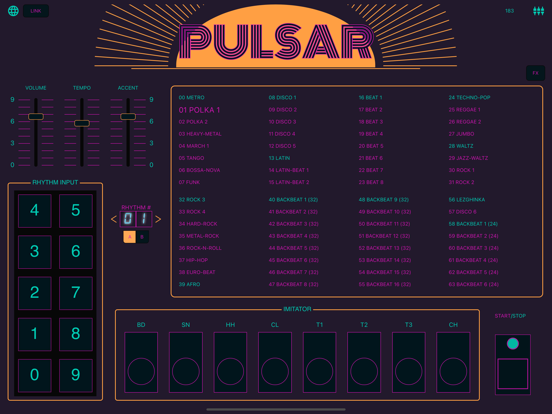Trigger the CH imitator pad
The width and height of the screenshot is (552, 414).
(453, 362)
